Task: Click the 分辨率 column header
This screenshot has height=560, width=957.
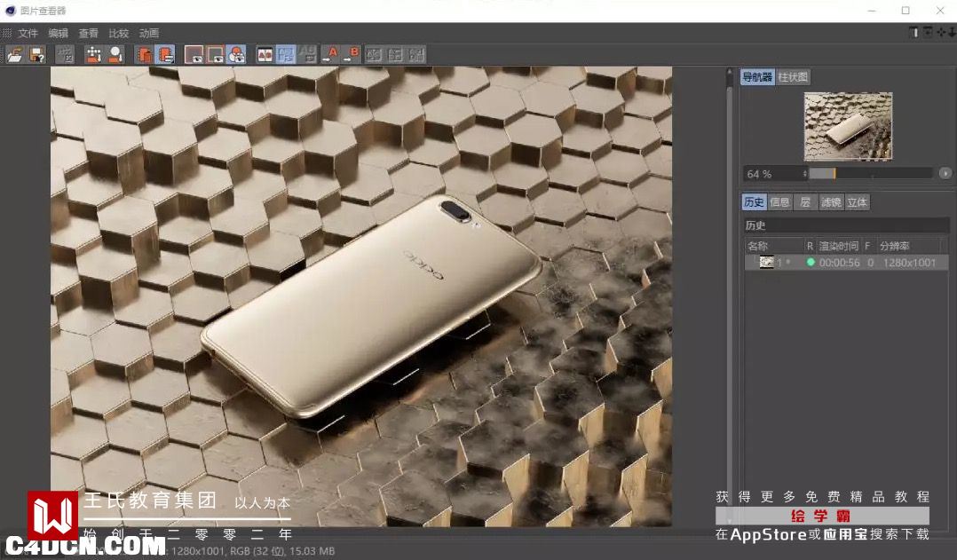Action: 895,246
